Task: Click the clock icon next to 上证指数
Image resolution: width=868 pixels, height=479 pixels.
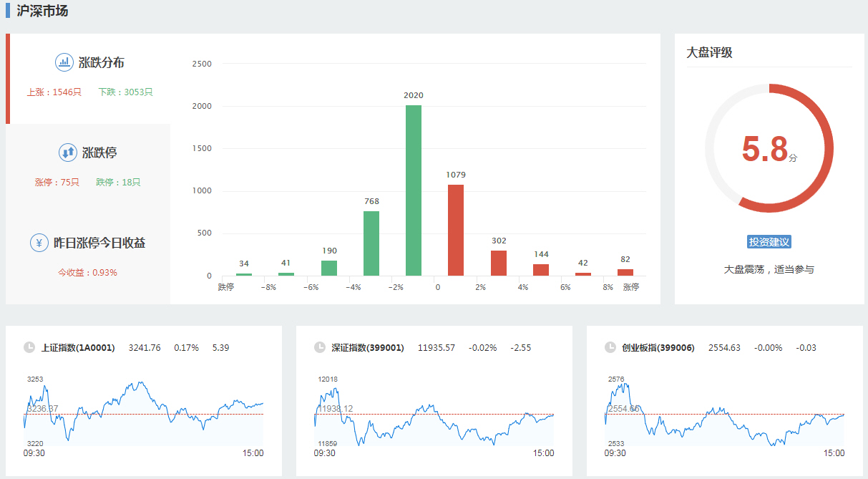Action: [29, 347]
